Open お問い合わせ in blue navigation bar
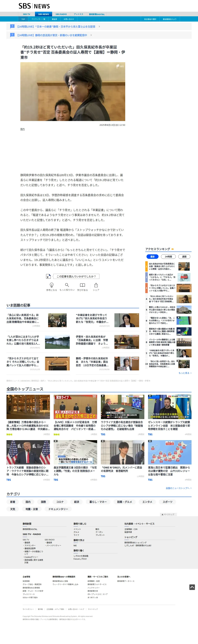 pyautogui.click(x=69, y=19)
